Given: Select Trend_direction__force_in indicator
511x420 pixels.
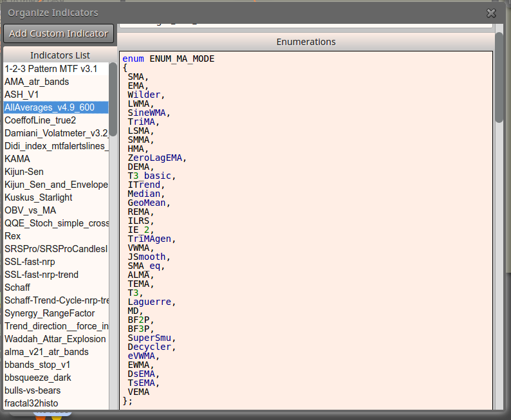Looking at the screenshot, I should pos(56,326).
